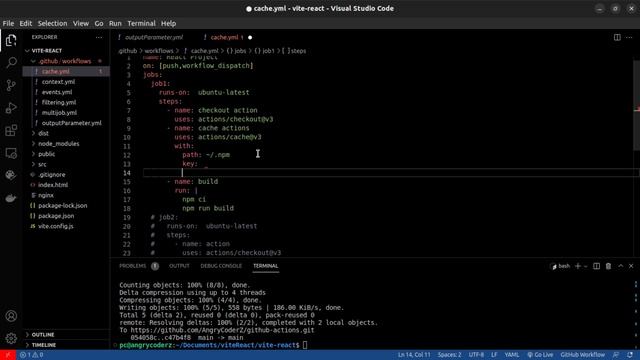Expand the OUTLINE section
Viewport: 640px width, 360px height.
click(x=43, y=335)
